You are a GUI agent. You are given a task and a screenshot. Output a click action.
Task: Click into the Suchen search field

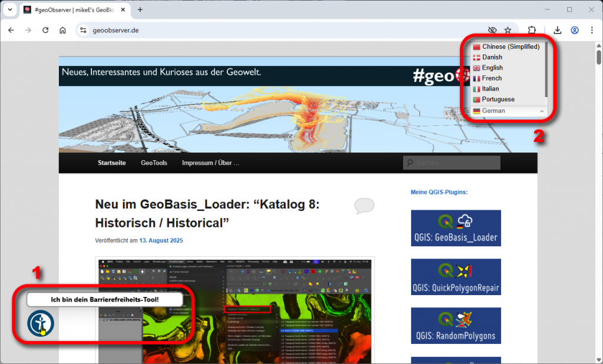click(452, 163)
